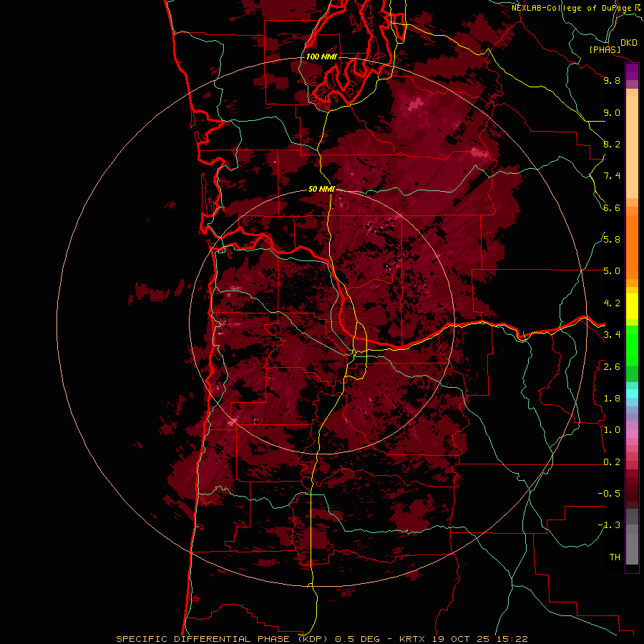The height and width of the screenshot is (644, 644).
Task: Click the 2.6 scale value
Action: [x=612, y=367]
